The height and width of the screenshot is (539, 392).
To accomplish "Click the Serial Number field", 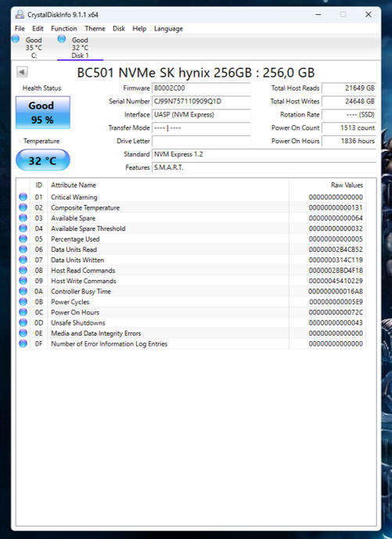I will [201, 102].
